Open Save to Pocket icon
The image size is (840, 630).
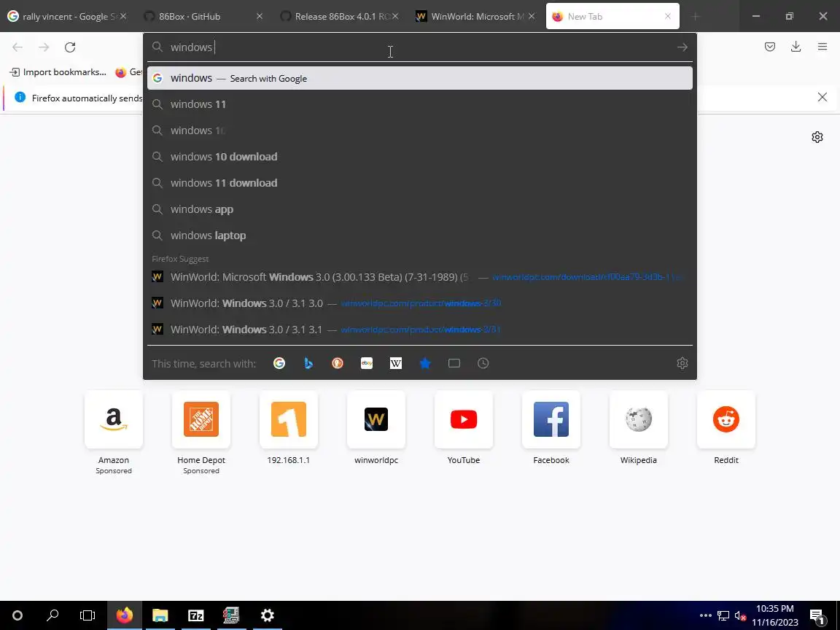[770, 47]
